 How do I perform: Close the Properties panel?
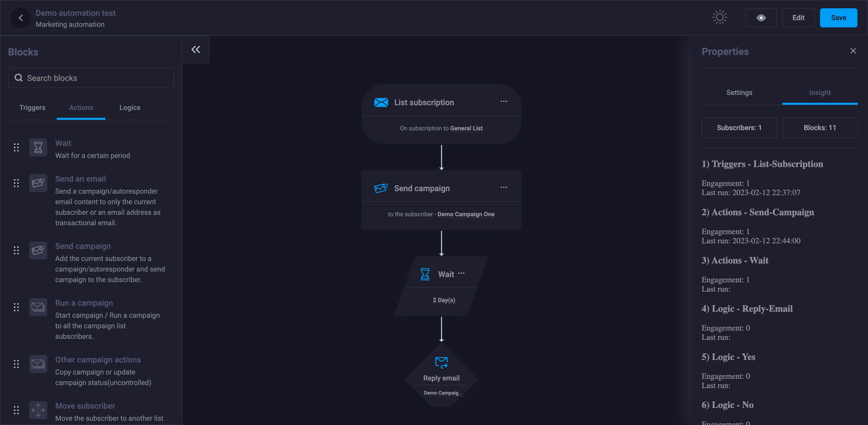point(853,51)
